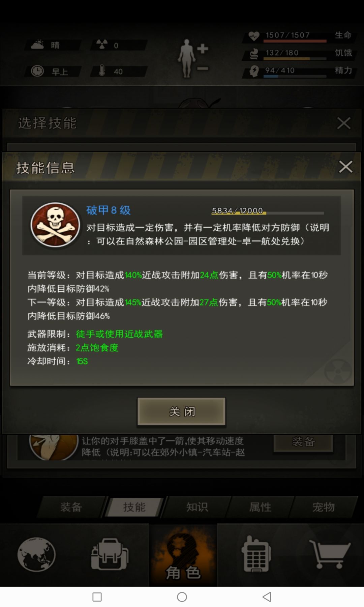The height and width of the screenshot is (607, 364).
Task: Open the radio walkie-talkie icon
Action: [x=256, y=554]
